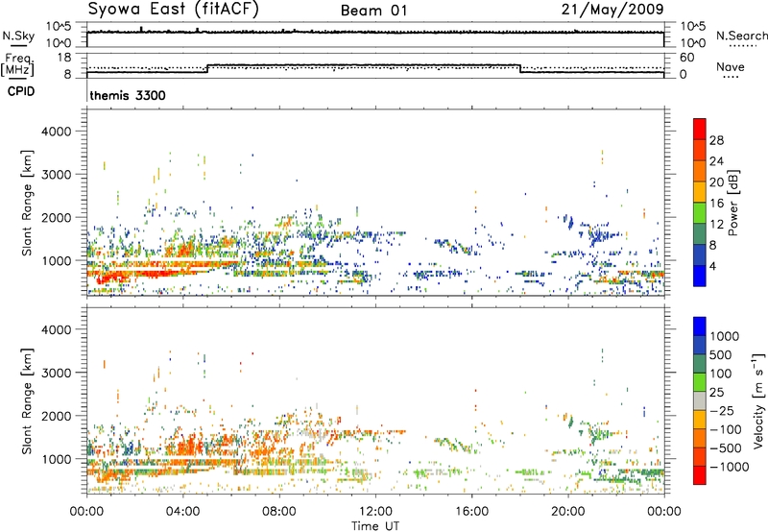
Task: Click the "16" tick on Power colorbar
Action: tap(716, 204)
